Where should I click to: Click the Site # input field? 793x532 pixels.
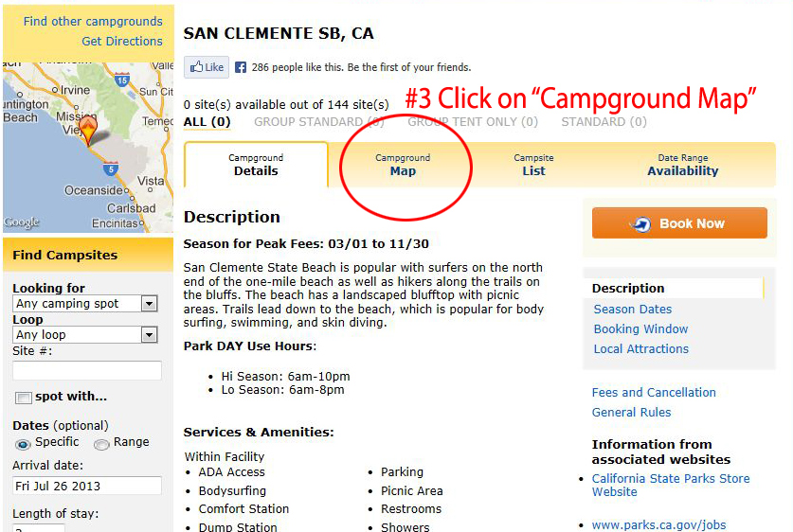point(87,370)
